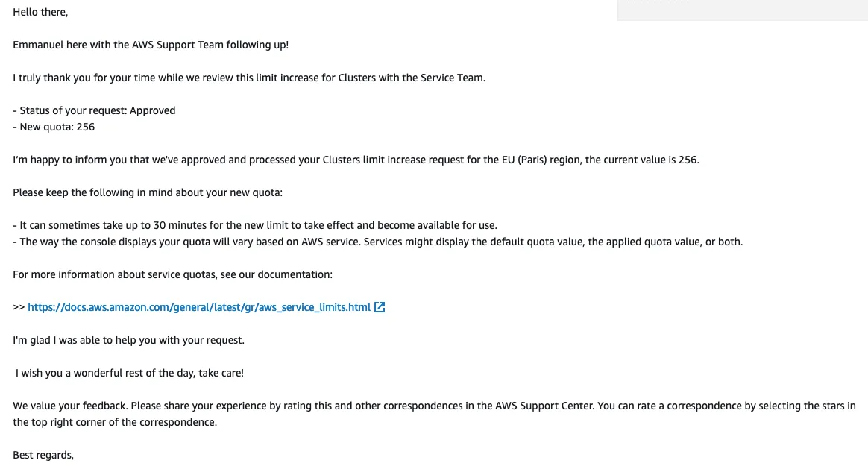Click the 'Status of your request: Approved' line

click(x=94, y=110)
